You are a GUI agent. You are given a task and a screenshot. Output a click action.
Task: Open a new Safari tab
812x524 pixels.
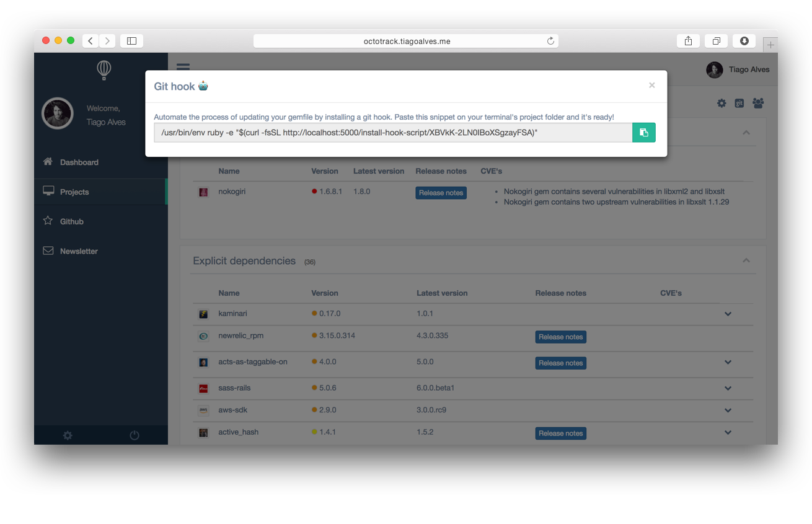coord(770,45)
